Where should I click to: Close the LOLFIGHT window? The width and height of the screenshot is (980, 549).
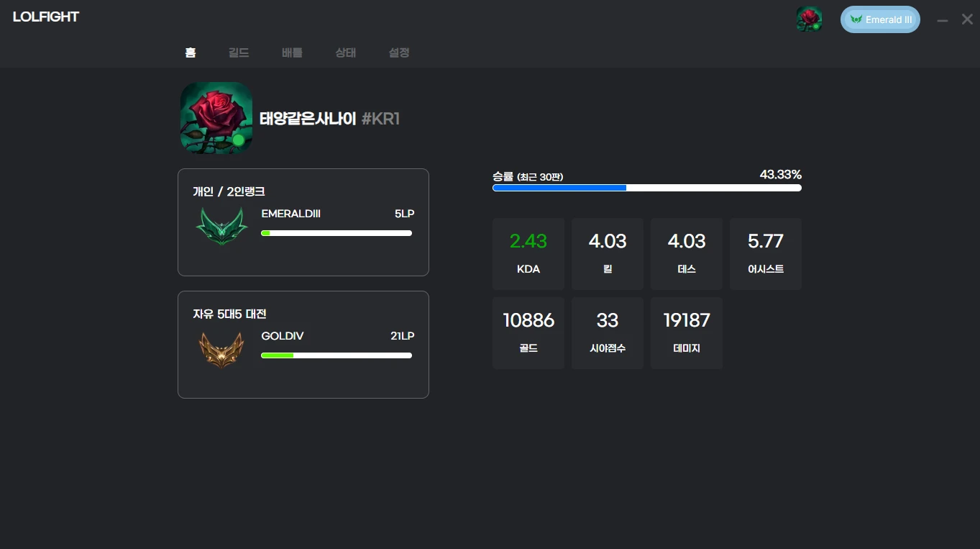pos(967,19)
